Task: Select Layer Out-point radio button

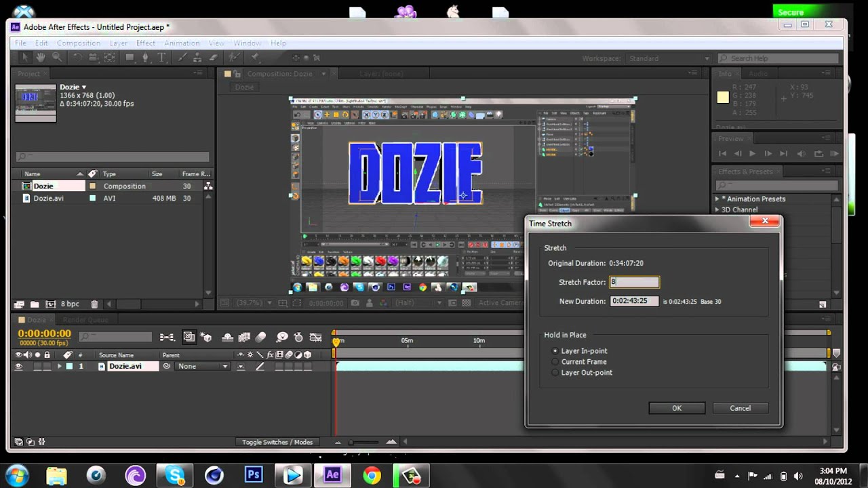Action: (556, 373)
